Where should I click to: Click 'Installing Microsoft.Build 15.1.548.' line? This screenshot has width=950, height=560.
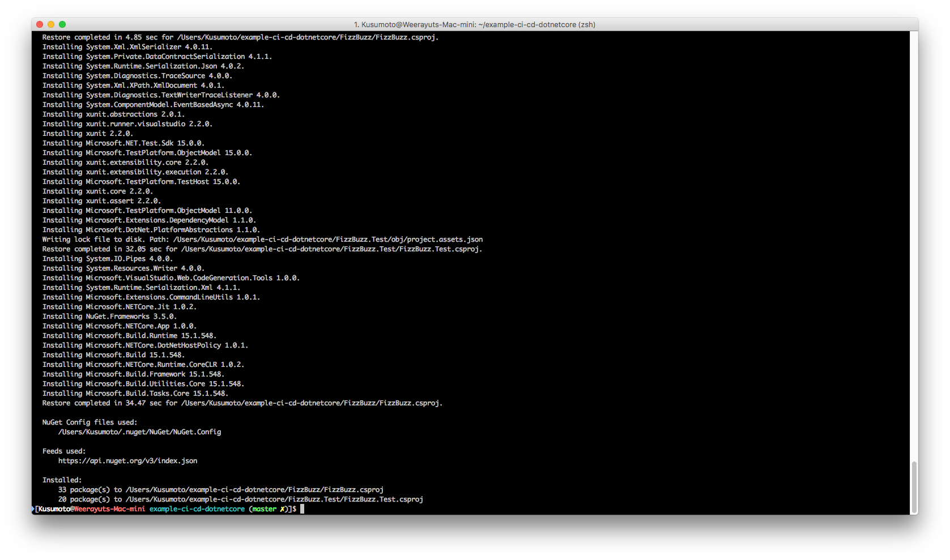point(114,355)
